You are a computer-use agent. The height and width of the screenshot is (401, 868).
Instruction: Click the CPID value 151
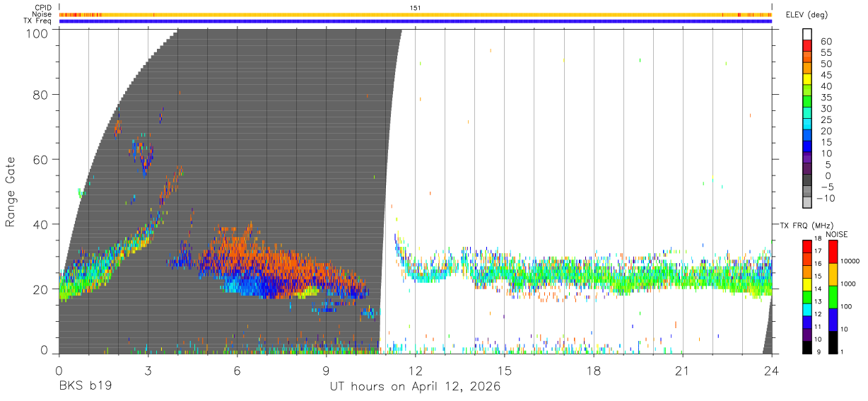click(416, 8)
